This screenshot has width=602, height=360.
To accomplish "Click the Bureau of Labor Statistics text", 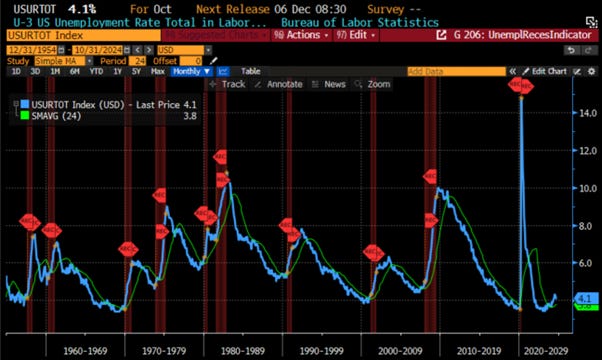I will (360, 23).
